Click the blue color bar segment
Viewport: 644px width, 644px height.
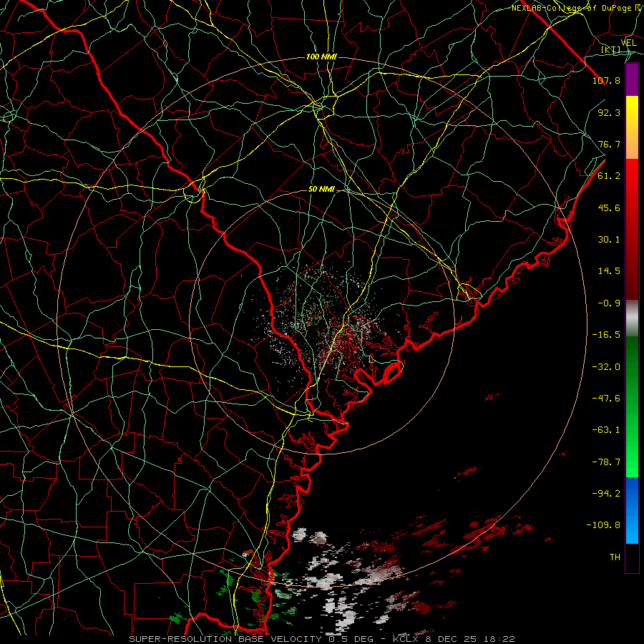[x=632, y=510]
